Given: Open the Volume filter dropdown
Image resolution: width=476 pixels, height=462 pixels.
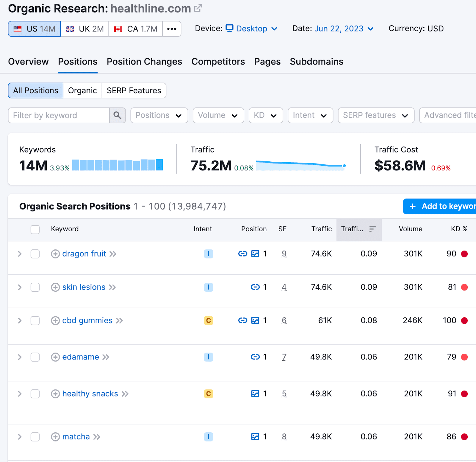Looking at the screenshot, I should [x=218, y=115].
